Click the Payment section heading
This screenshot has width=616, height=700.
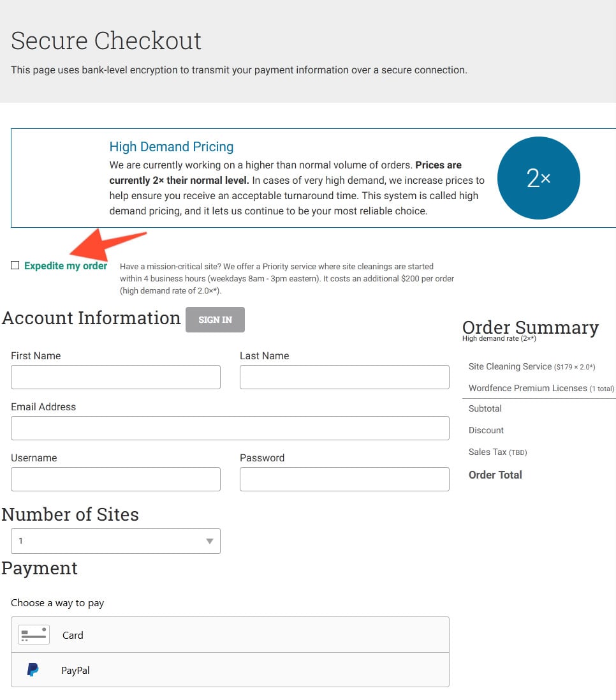[x=40, y=568]
